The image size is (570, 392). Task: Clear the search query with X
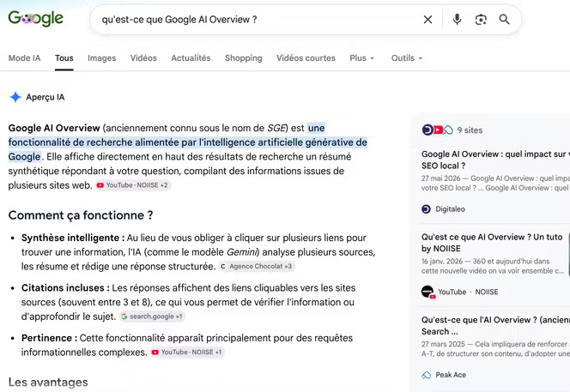tap(427, 19)
